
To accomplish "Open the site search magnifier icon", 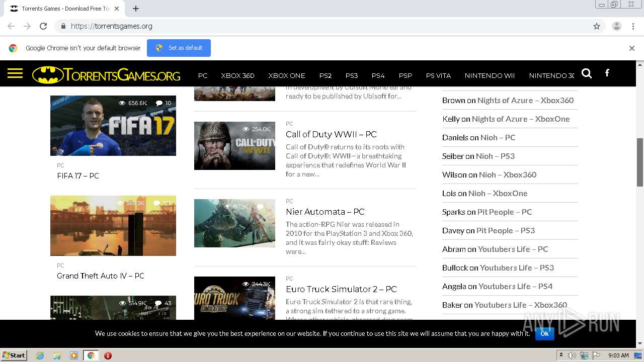I will tap(587, 73).
